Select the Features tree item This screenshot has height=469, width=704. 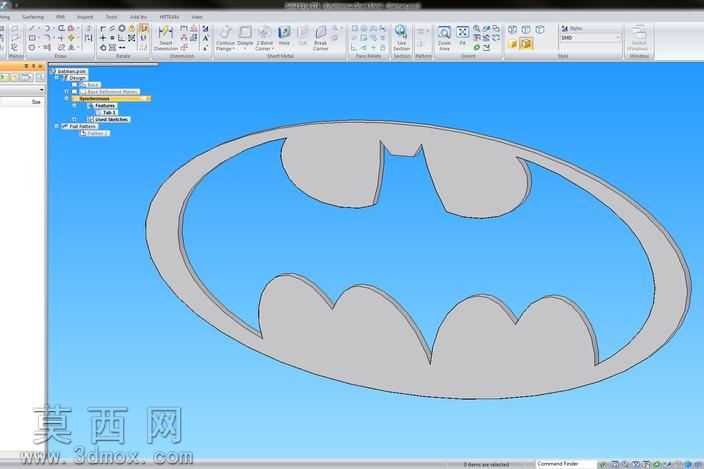102,105
